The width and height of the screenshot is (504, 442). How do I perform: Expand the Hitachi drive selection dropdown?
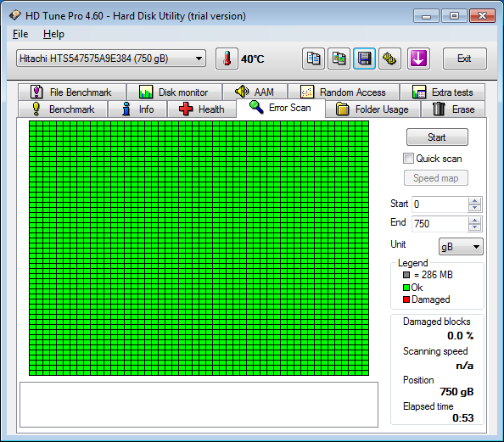tap(111, 59)
